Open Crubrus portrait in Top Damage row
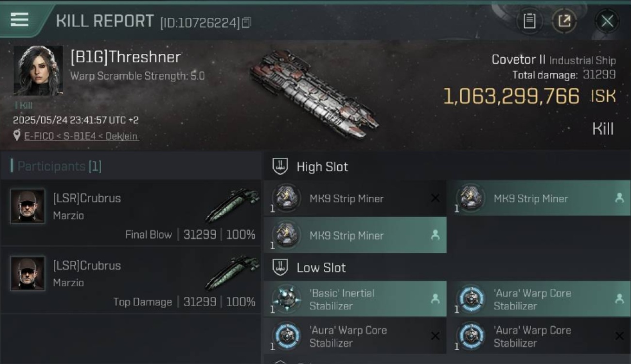Screen dimensions: 631x364 click(28, 273)
